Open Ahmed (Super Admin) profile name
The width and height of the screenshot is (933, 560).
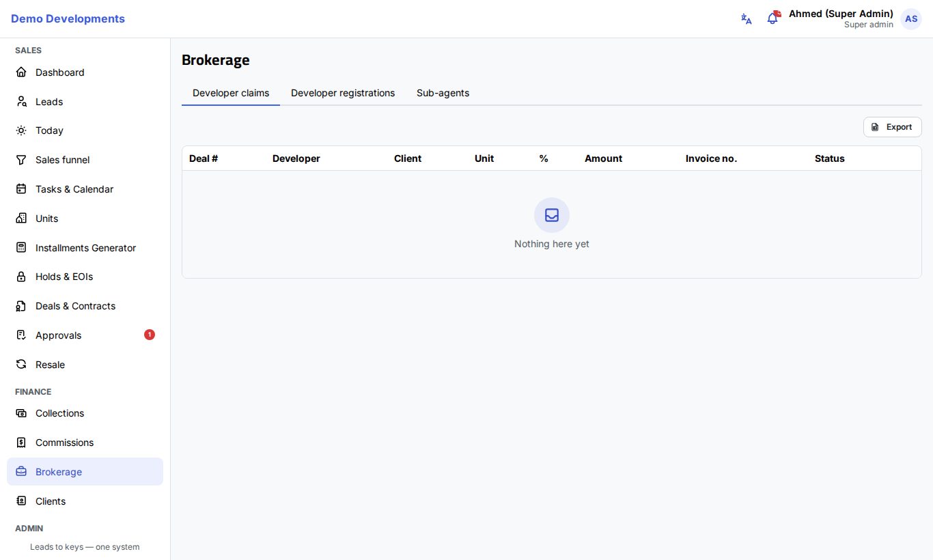841,14
